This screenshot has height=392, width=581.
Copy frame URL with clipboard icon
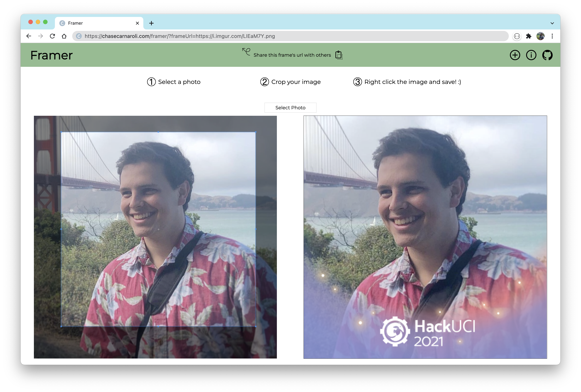point(339,55)
